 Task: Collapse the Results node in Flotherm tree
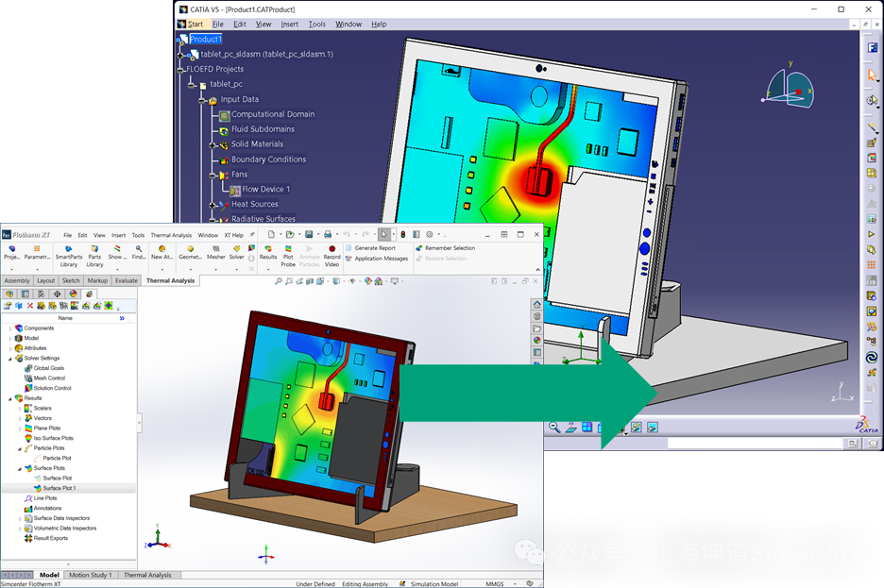(x=10, y=398)
